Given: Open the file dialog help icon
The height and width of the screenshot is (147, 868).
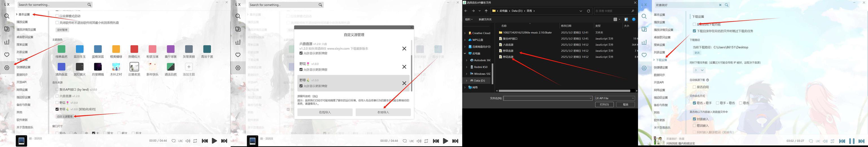Looking at the screenshot, I should 634,19.
